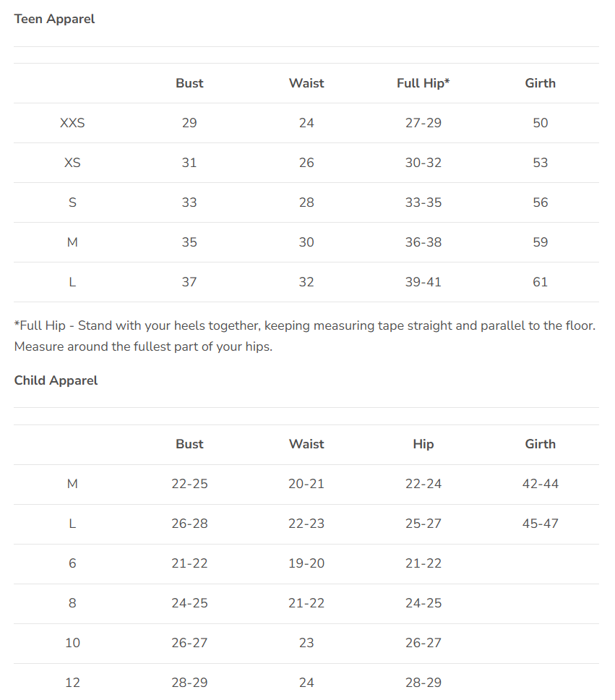Click the 45-47 girth value
Screen dimensions: 615x700
pos(540,524)
